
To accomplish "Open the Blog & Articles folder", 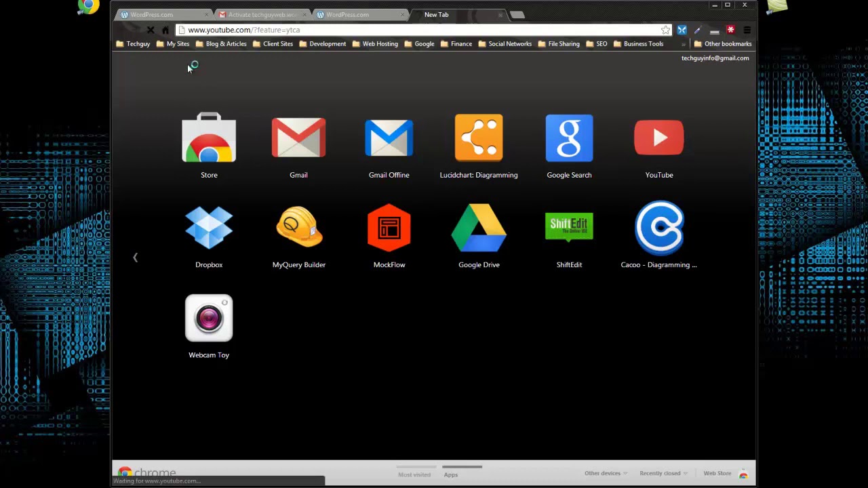I will pyautogui.click(x=221, y=44).
